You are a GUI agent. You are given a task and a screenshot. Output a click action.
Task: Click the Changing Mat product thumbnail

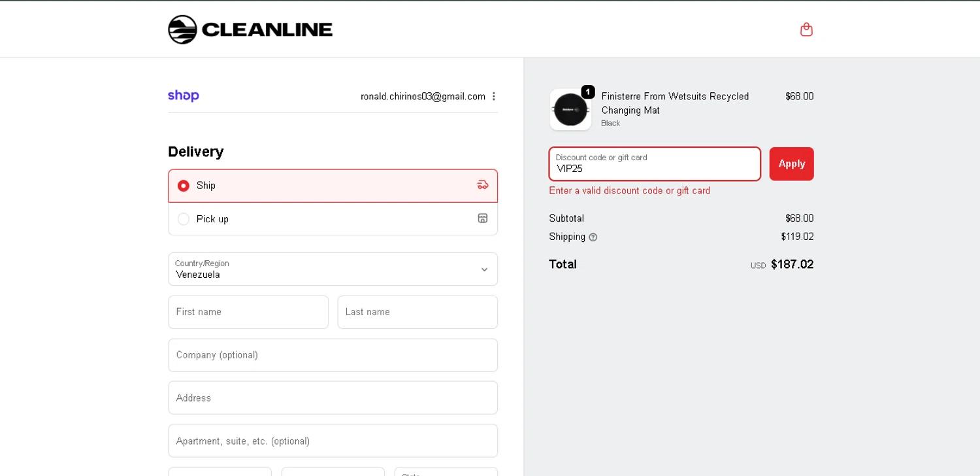click(570, 110)
